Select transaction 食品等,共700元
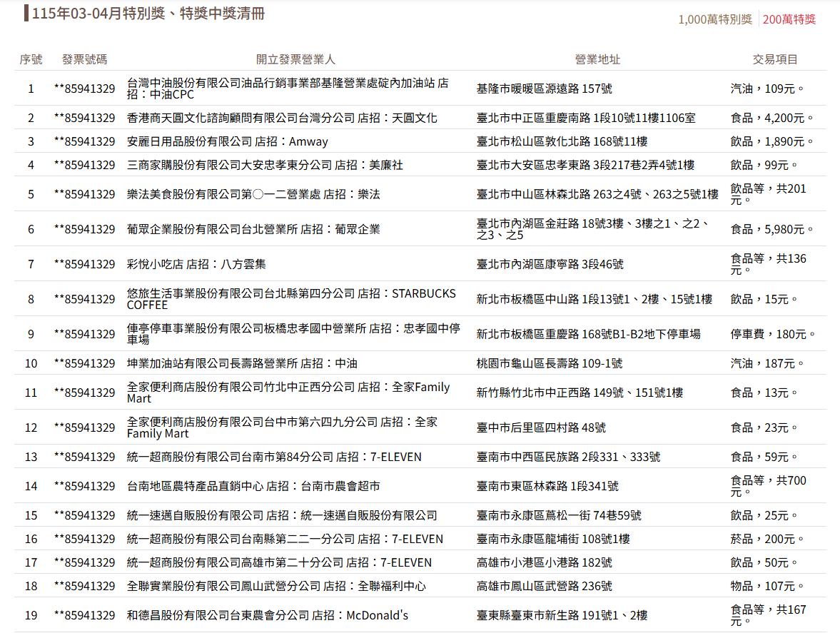The width and height of the screenshot is (840, 633). coord(768,486)
